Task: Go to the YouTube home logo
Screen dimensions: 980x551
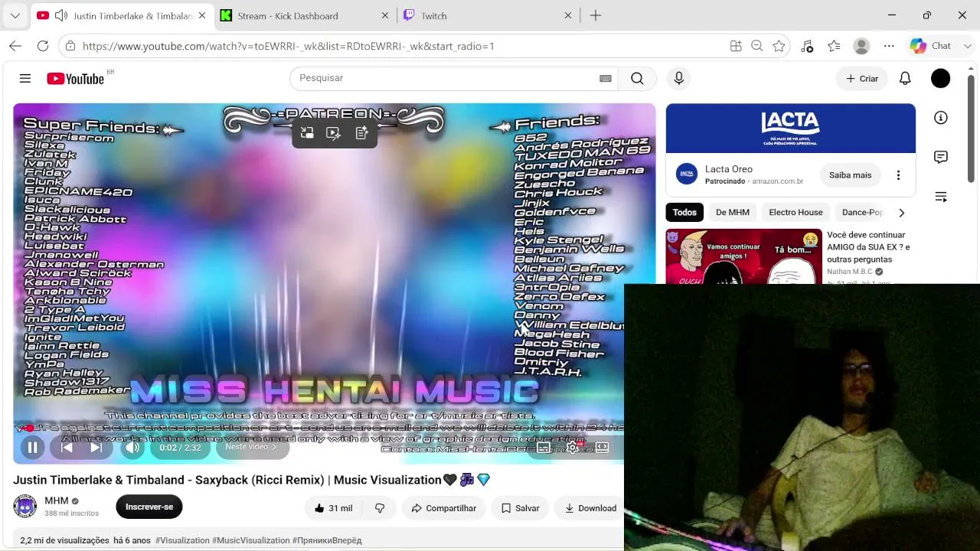Action: (x=75, y=79)
